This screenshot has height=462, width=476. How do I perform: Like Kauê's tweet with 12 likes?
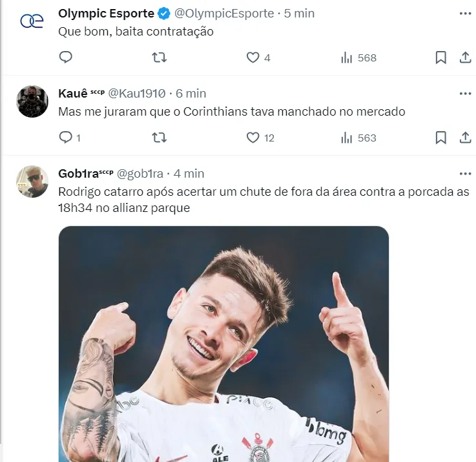tap(253, 138)
